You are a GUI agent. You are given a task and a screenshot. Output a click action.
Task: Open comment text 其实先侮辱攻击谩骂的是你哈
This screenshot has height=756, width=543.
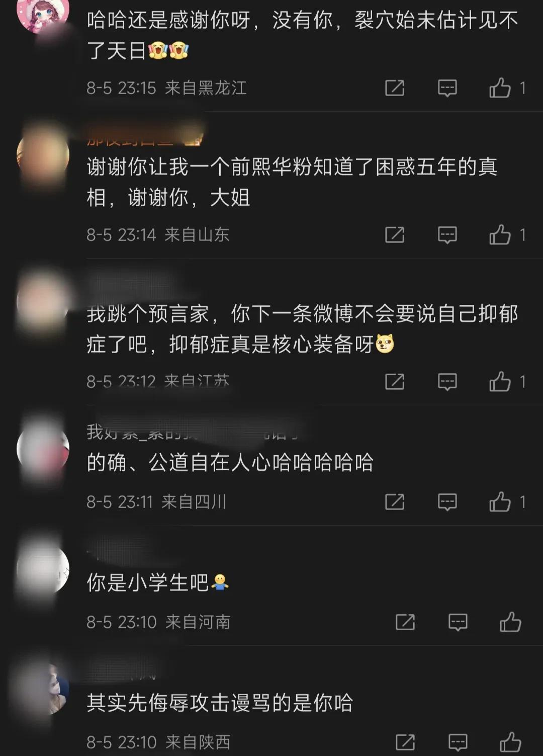(220, 703)
